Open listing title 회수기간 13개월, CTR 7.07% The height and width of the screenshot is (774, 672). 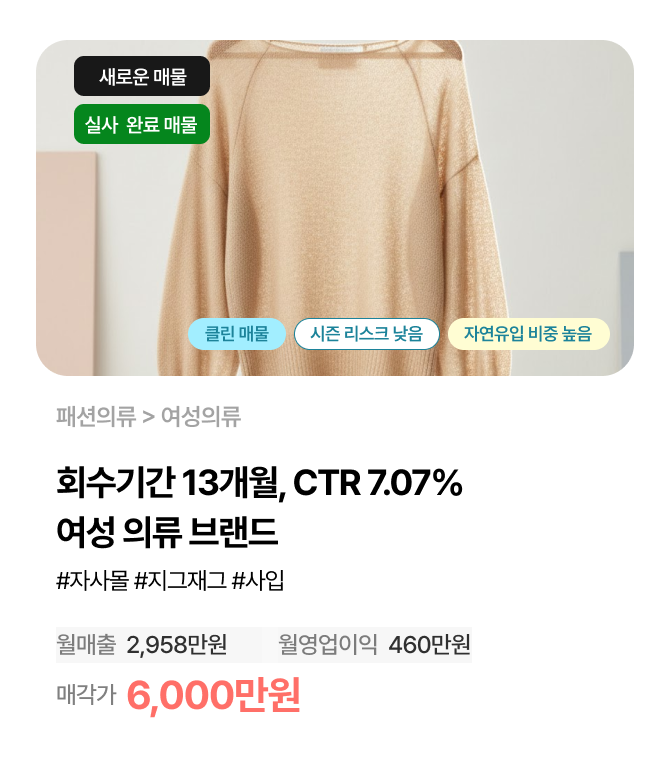coord(259,482)
